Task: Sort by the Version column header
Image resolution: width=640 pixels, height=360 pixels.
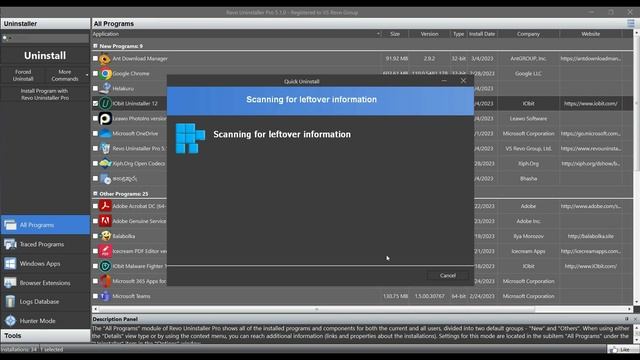Action: [x=429, y=34]
